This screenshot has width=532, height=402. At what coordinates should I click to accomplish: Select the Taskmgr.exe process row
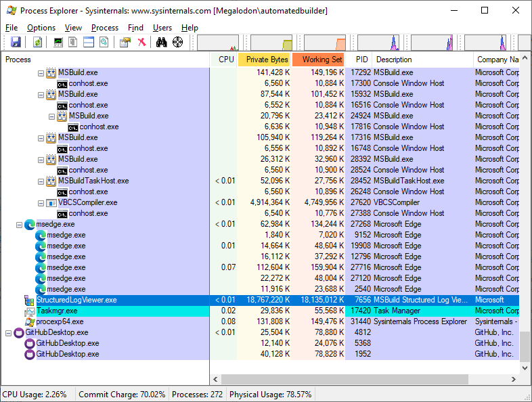(260, 311)
